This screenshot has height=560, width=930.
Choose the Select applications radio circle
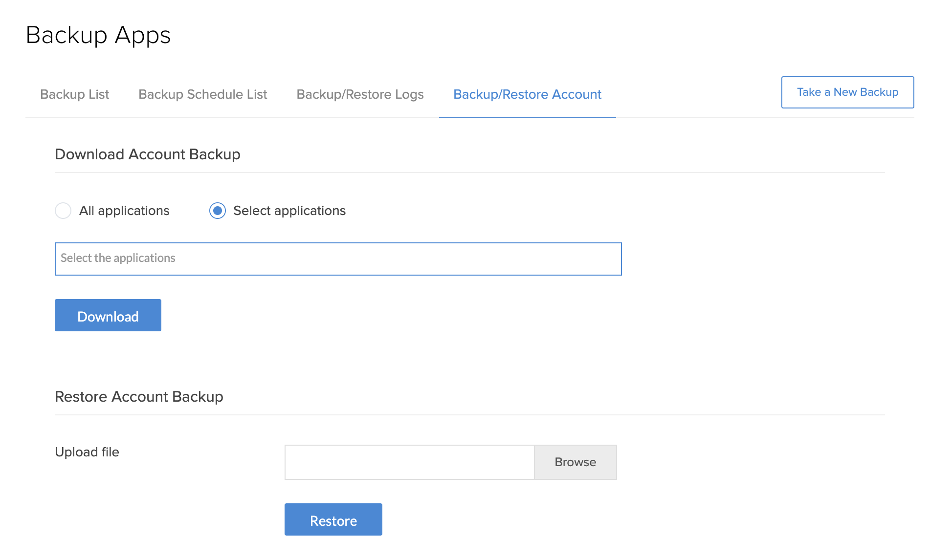pyautogui.click(x=218, y=211)
